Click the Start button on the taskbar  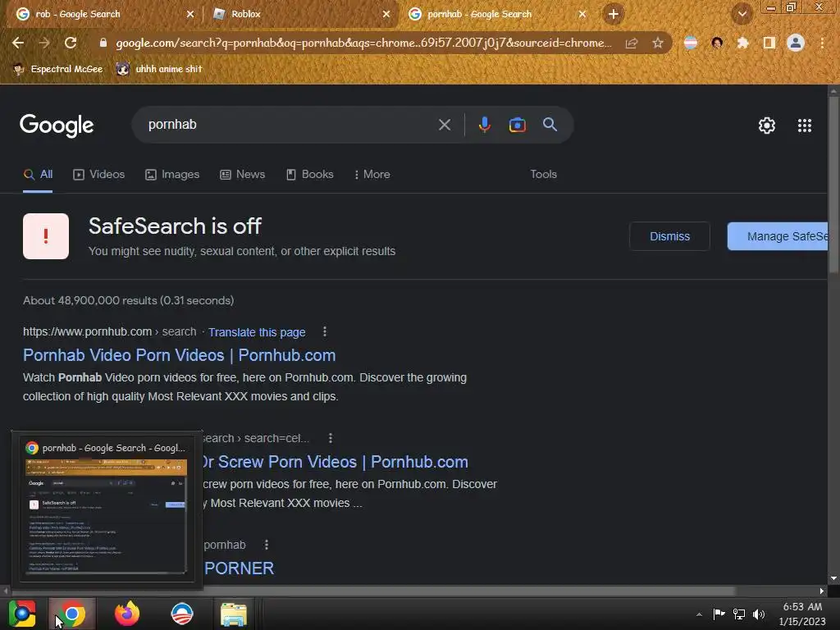click(x=22, y=614)
